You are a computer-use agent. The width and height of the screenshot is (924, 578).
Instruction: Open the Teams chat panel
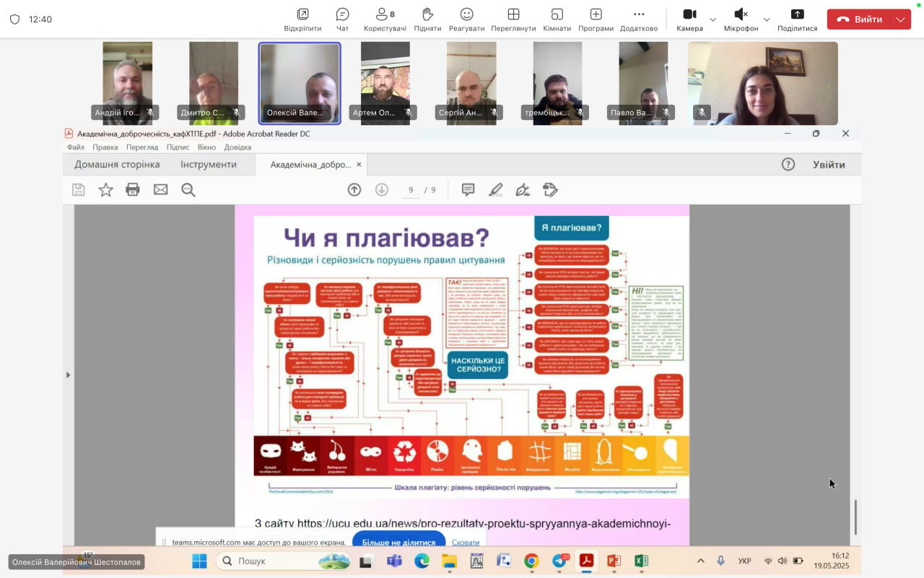[x=342, y=20]
